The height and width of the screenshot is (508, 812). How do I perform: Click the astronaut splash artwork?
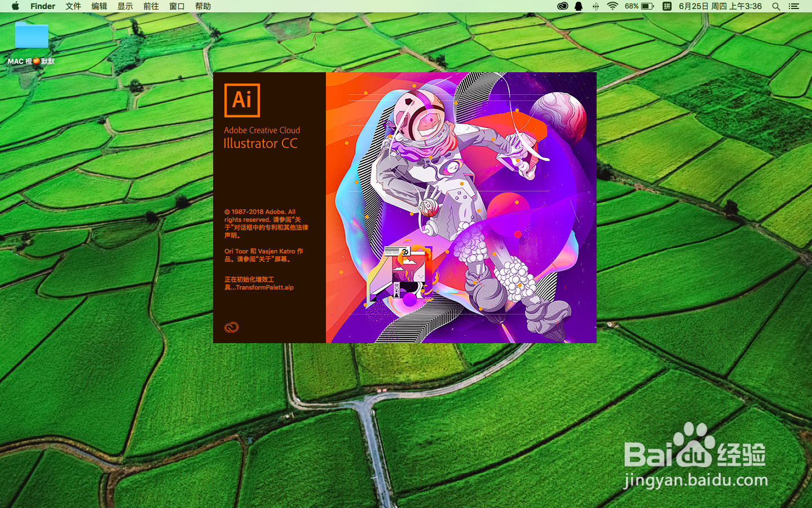[x=461, y=208]
